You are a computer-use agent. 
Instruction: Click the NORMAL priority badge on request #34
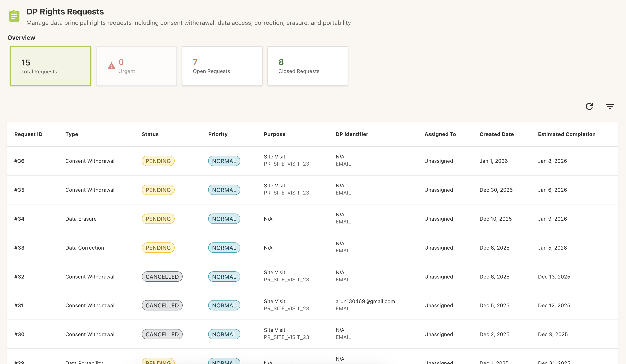(x=224, y=219)
